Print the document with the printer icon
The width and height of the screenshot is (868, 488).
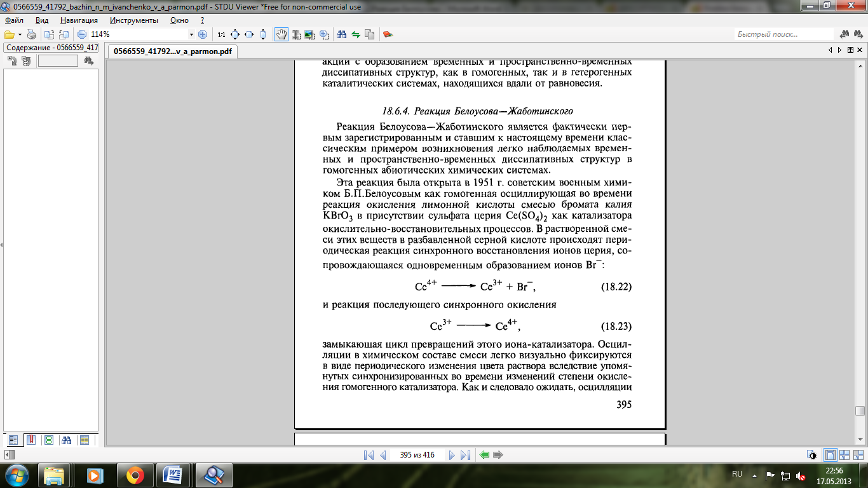[x=32, y=34]
